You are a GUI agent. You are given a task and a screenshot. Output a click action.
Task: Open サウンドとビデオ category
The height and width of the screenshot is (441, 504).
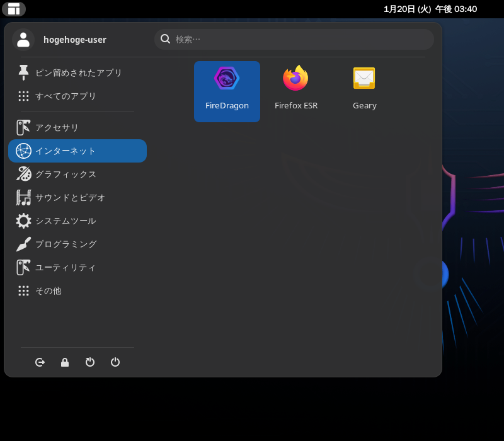tap(77, 197)
